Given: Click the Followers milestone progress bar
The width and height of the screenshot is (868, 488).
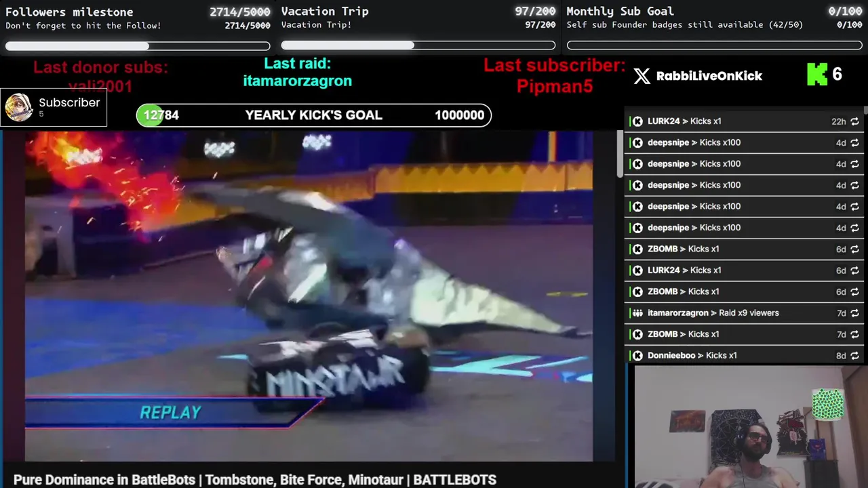Looking at the screenshot, I should [138, 46].
